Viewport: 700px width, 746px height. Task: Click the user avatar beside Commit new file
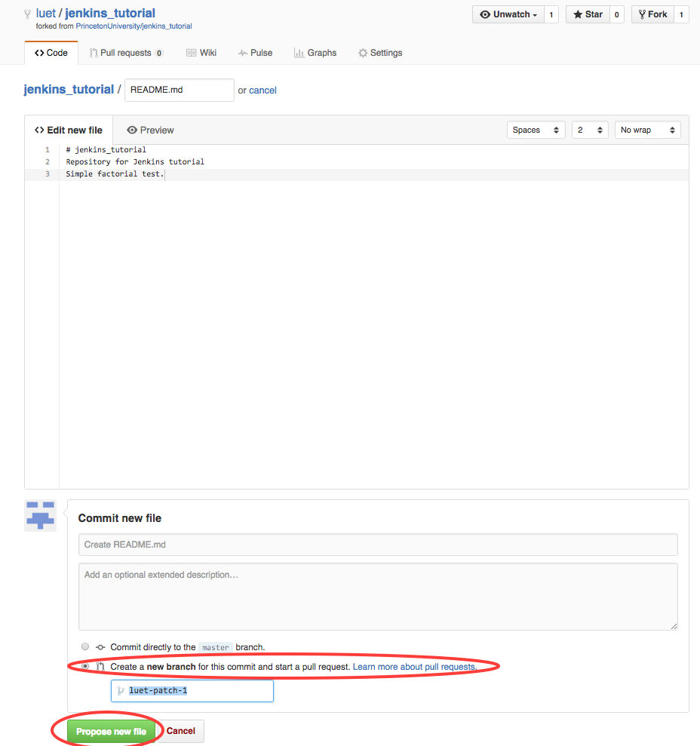pos(41,515)
